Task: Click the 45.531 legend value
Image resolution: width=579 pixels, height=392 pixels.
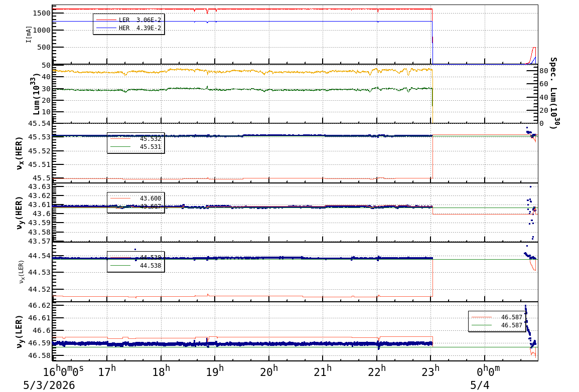Action: [x=151, y=147]
